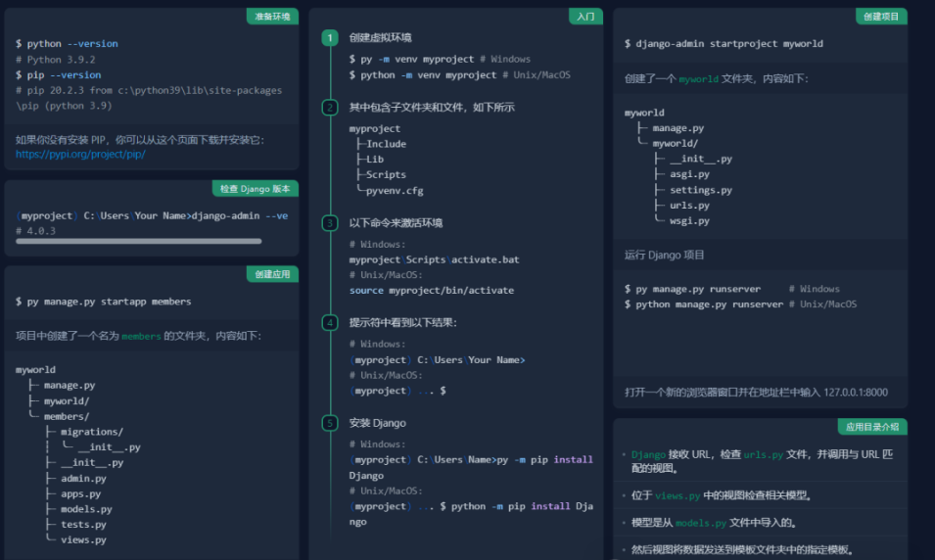Viewport: 935px width, 560px height.
Task: Select the 'Scripts' folder in the myproject tree
Action: tap(386, 174)
